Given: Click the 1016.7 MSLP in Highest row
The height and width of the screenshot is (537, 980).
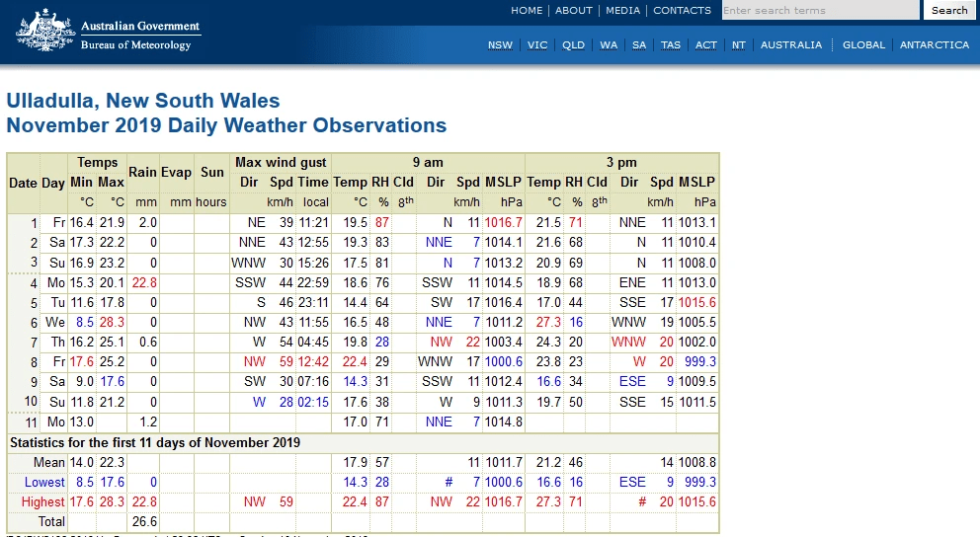Looking at the screenshot, I should pyautogui.click(x=503, y=502).
